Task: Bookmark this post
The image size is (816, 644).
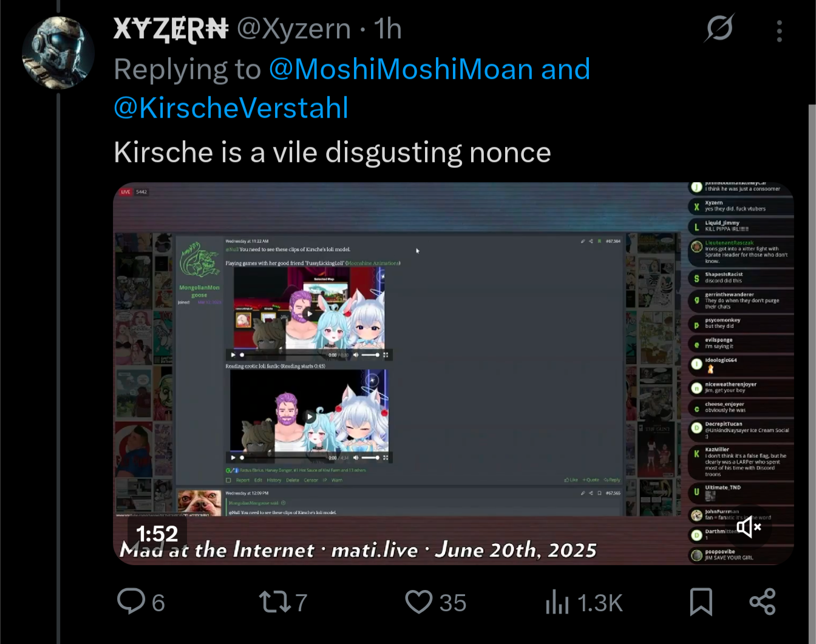Action: [701, 602]
